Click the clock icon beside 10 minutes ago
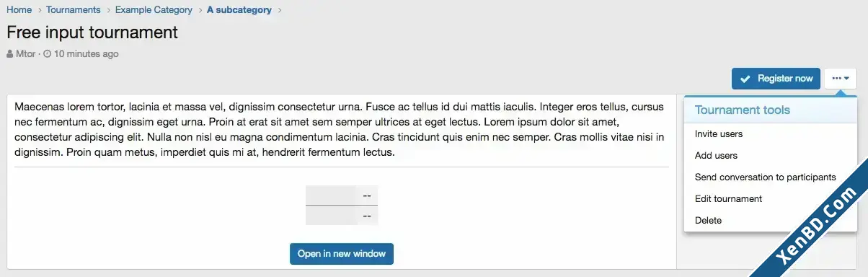Screen dimensions: 868x277 pyautogui.click(x=48, y=54)
